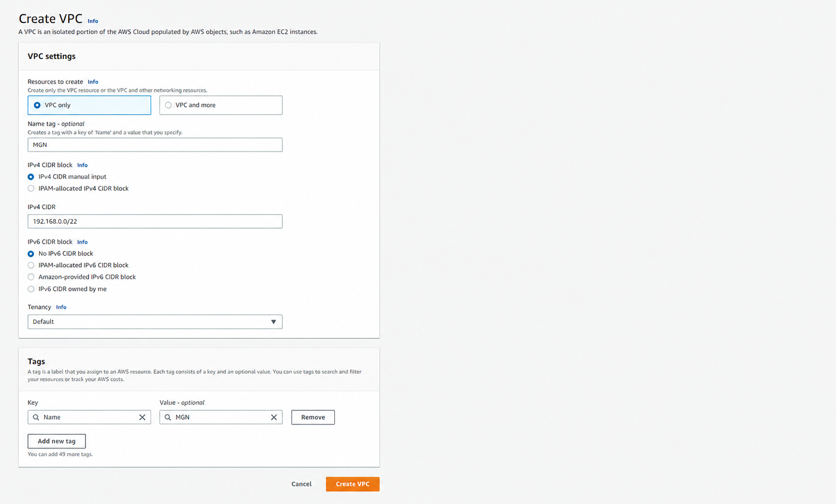Focus the Name tag input field
Viewport: 836px width, 504px height.
(x=155, y=145)
